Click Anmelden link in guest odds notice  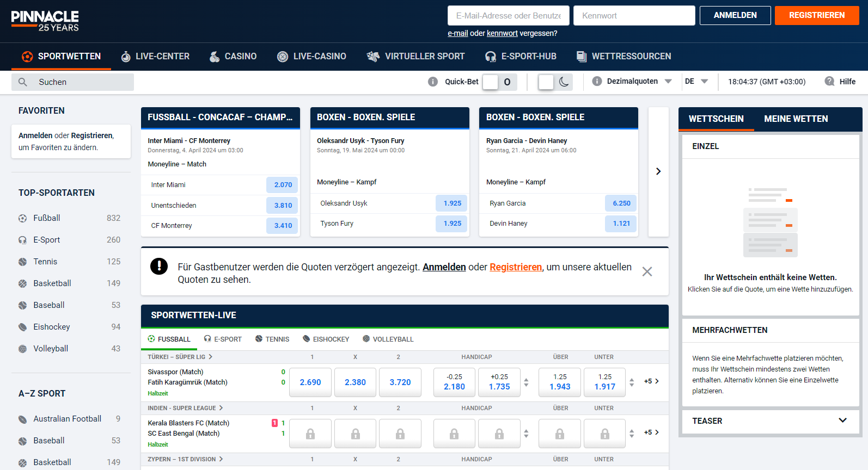(x=444, y=267)
